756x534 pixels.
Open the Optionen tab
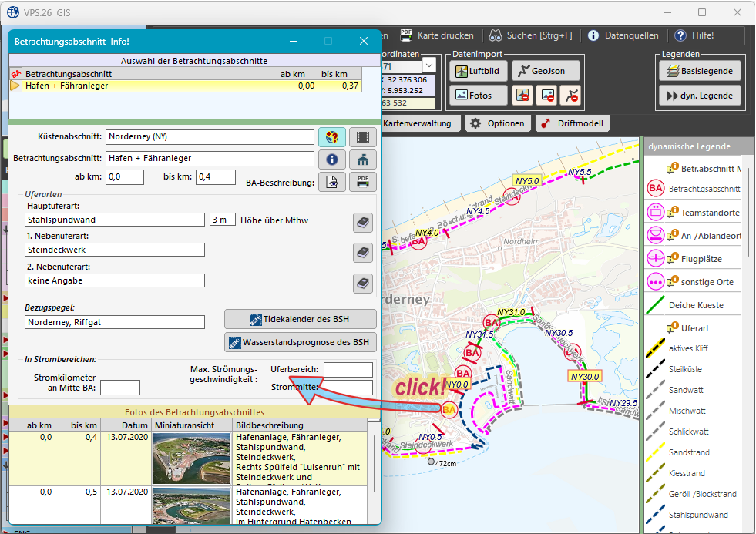coord(498,123)
